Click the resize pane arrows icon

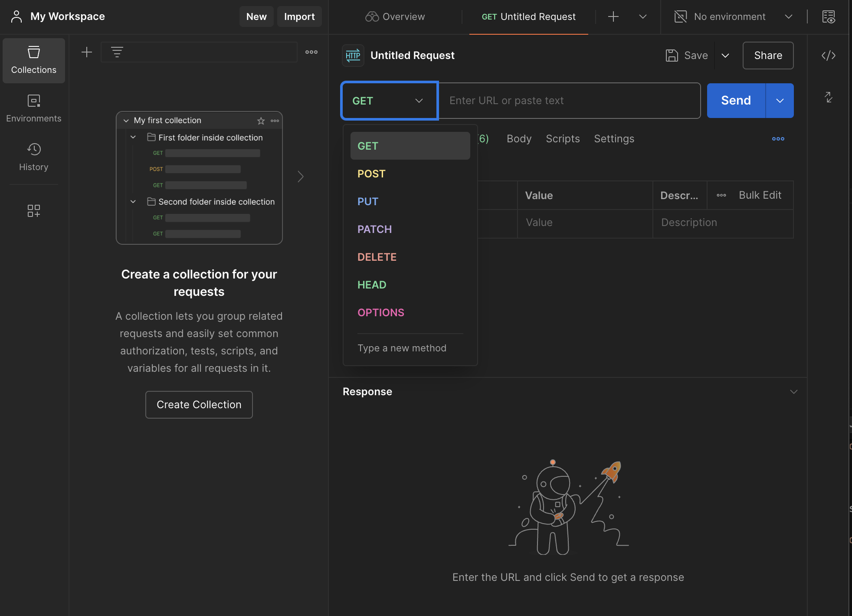click(x=828, y=97)
